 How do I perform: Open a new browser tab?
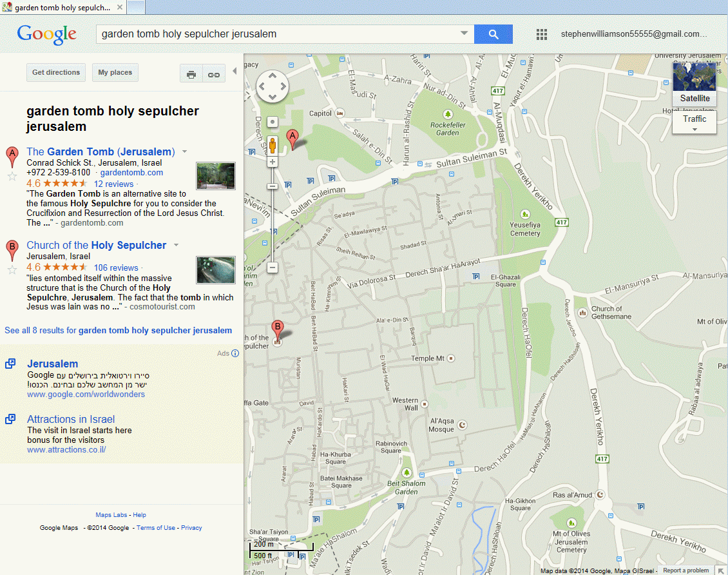135,8
